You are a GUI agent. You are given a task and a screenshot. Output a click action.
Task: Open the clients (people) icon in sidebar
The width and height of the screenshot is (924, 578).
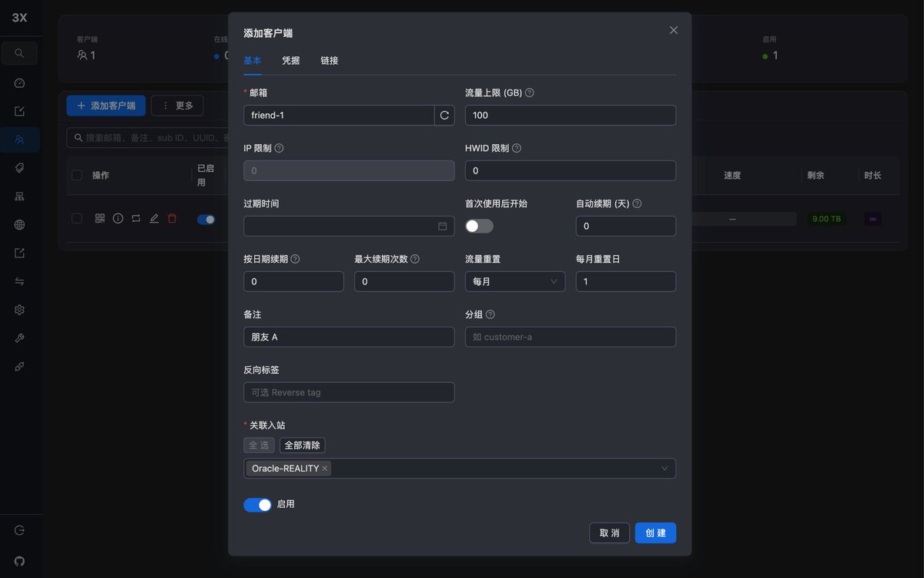[19, 139]
